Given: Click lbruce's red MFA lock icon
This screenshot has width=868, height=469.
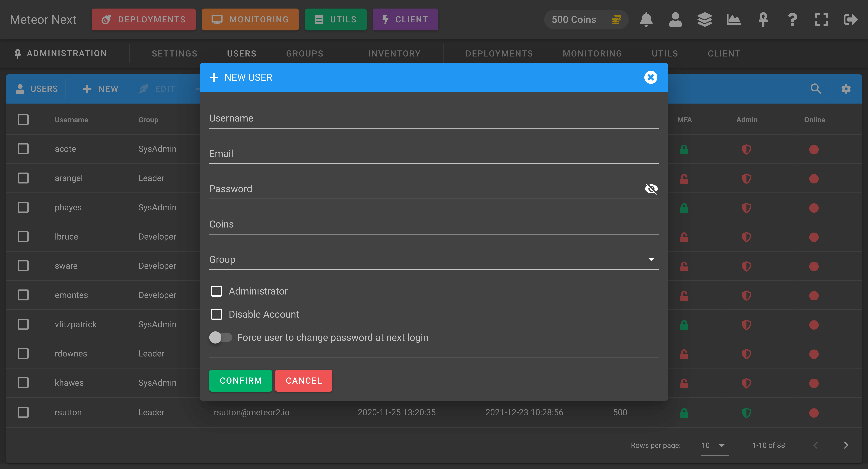Looking at the screenshot, I should [x=684, y=237].
